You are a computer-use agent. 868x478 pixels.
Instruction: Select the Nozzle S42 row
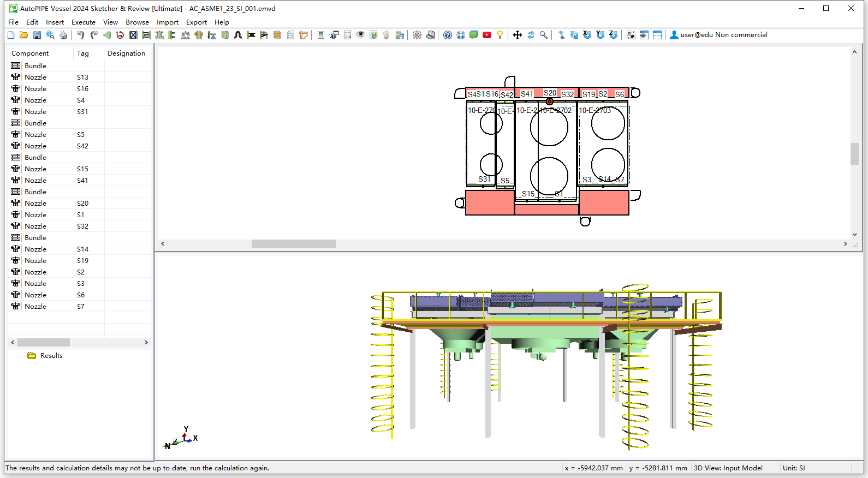(x=80, y=146)
